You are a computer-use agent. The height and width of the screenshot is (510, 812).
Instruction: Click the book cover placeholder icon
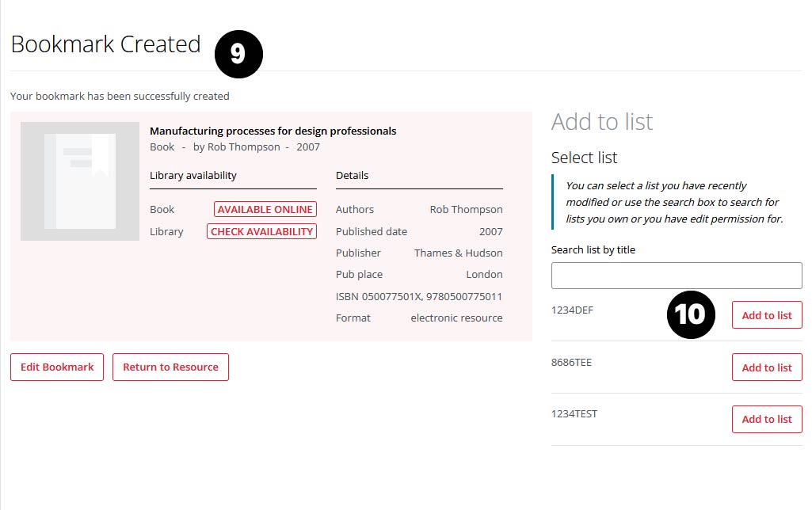(x=80, y=181)
